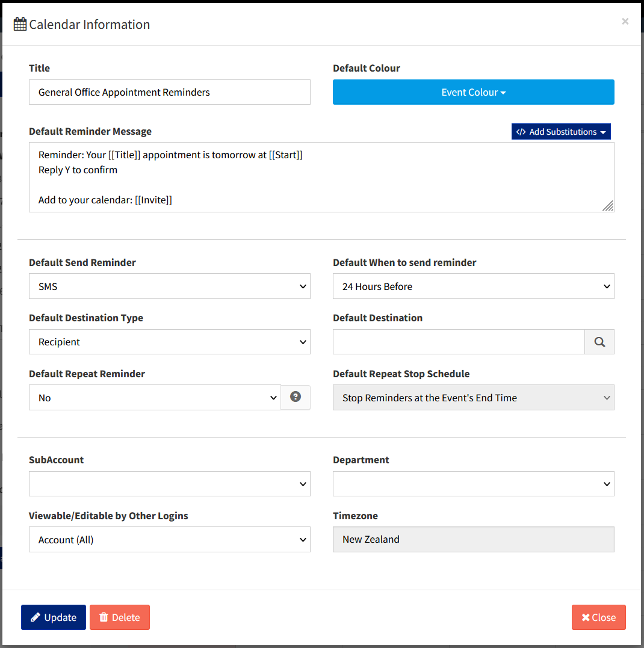This screenshot has height=648, width=644.
Task: Open the Add Substitutions menu
Action: pos(561,131)
